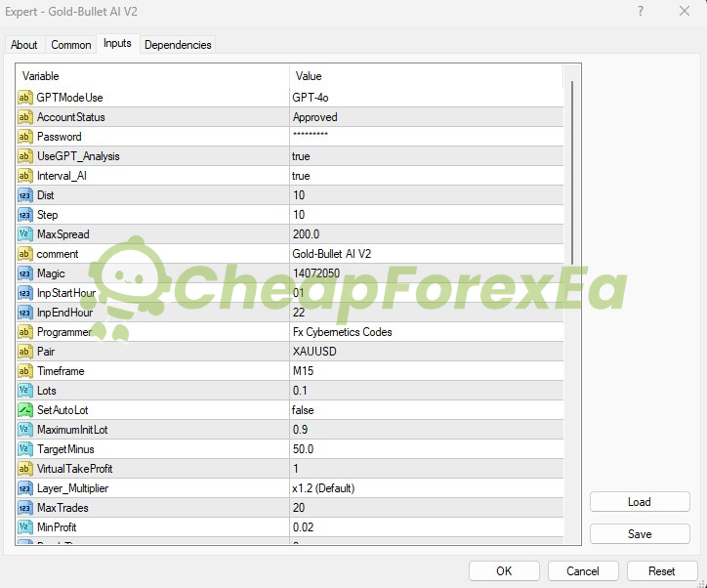Select the MaxSpread variable name
707x588 pixels.
63,234
